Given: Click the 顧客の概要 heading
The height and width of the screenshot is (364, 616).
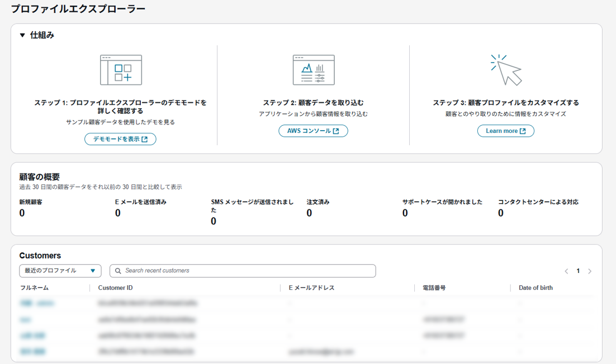Looking at the screenshot, I should pos(39,177).
